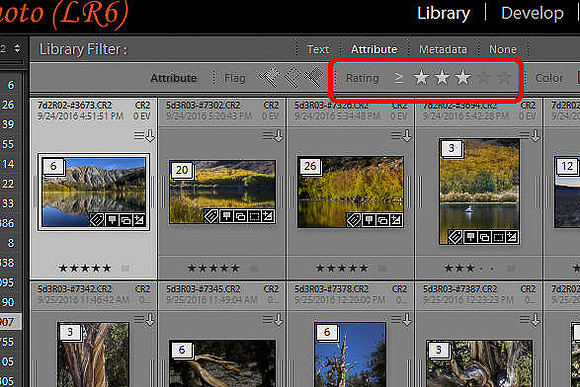This screenshot has height=387, width=580.
Task: Switch to the Develop module
Action: [532, 14]
